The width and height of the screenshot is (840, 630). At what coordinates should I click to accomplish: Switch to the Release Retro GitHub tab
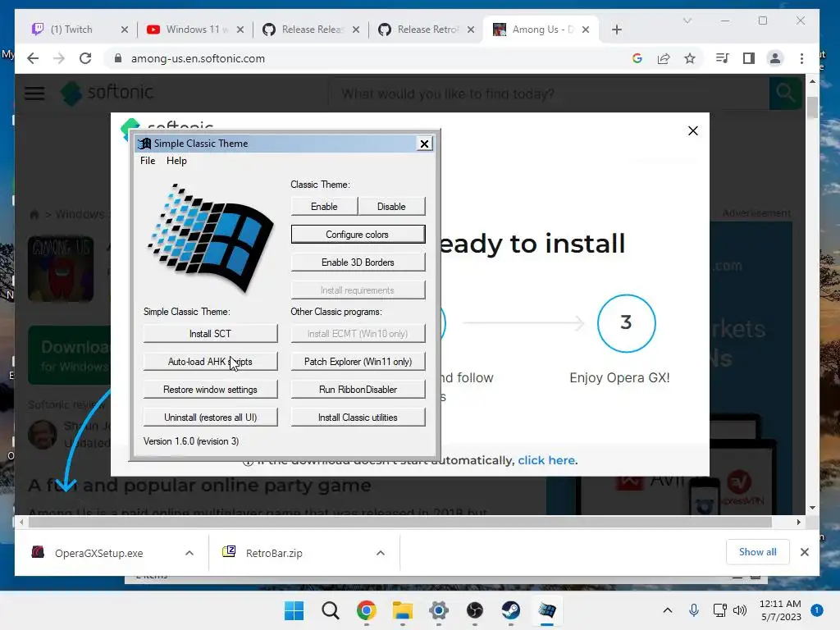[x=427, y=30]
